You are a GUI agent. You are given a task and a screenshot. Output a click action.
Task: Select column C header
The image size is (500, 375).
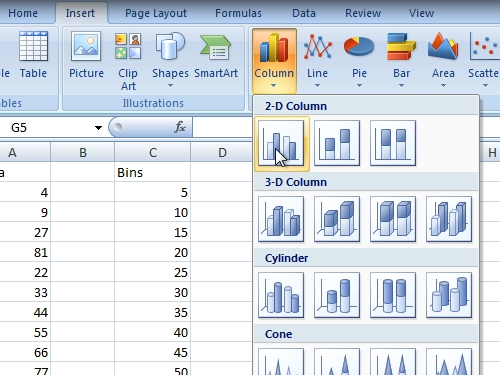coord(153,152)
